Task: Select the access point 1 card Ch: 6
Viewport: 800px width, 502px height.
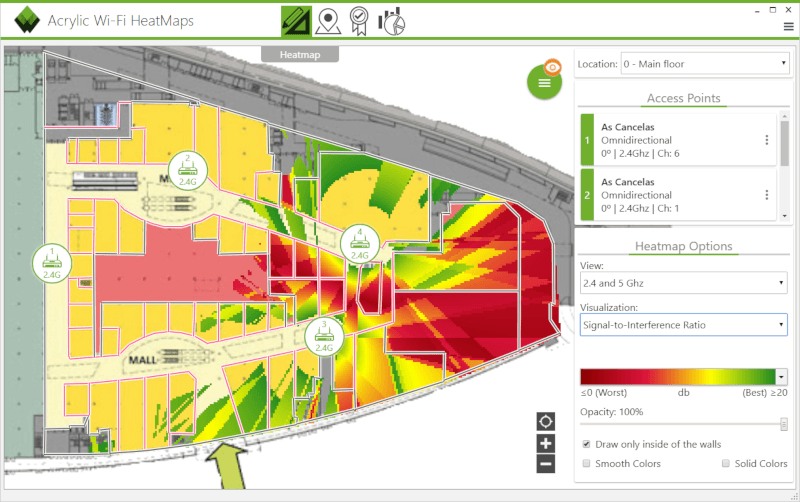Action: point(679,140)
